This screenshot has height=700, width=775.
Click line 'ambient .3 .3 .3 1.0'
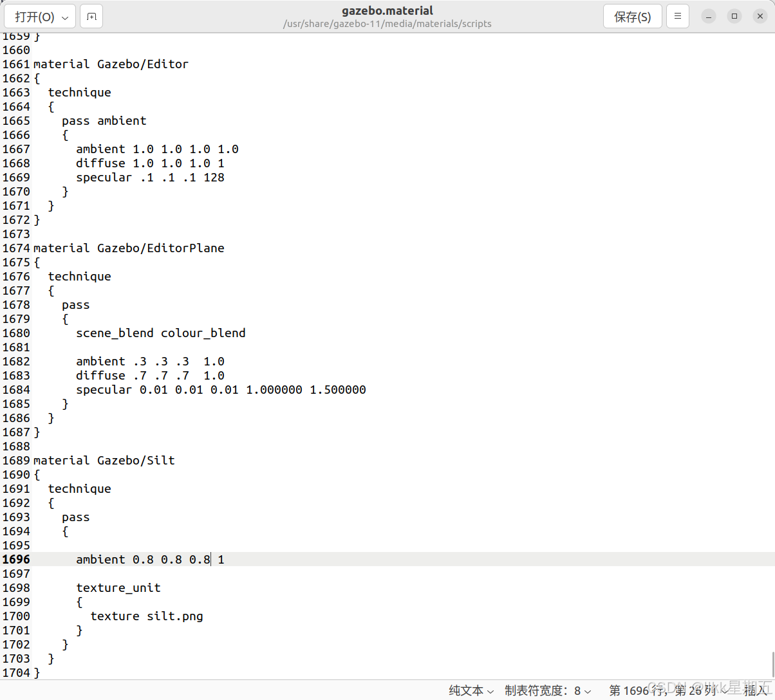click(x=150, y=362)
